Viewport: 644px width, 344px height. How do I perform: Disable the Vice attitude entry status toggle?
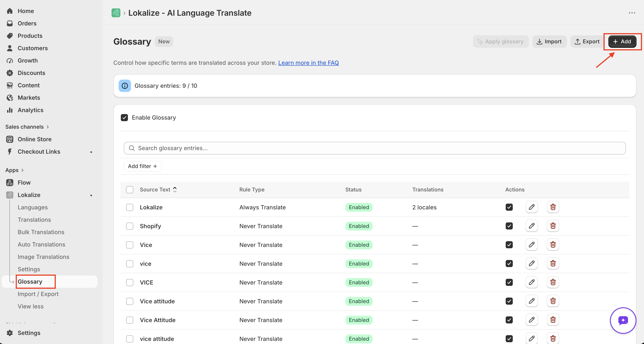pos(509,301)
